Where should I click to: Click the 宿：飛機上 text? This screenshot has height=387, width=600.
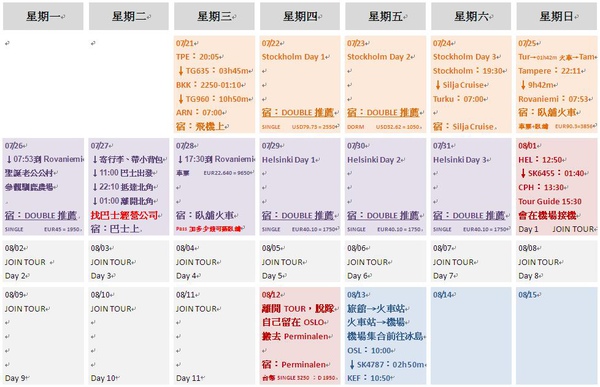200,126
